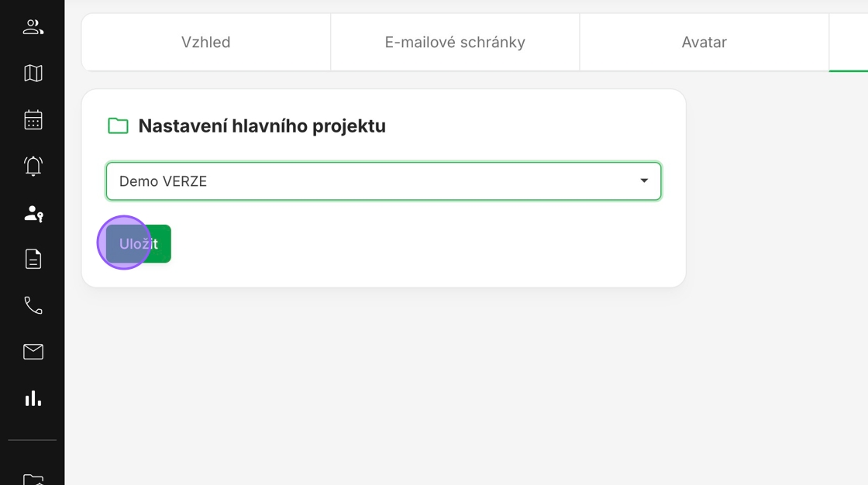Open the E-mailové schránky tab
Screen dimensions: 868x485
[455, 43]
